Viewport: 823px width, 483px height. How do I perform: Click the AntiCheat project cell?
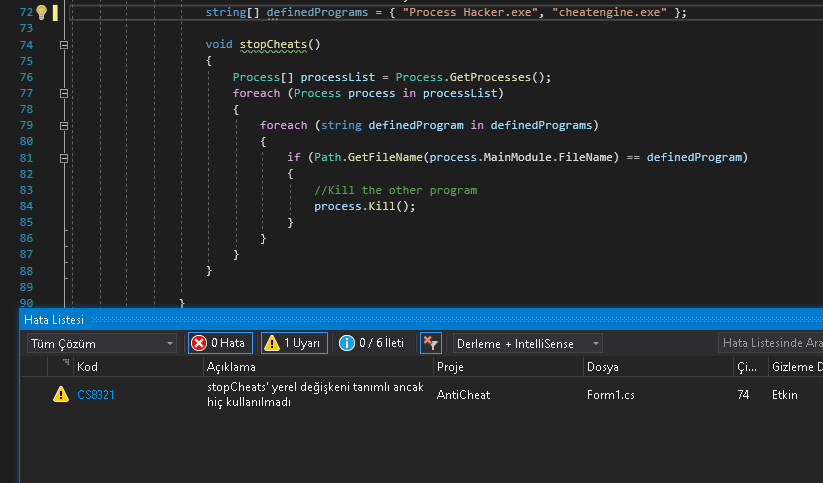point(463,395)
